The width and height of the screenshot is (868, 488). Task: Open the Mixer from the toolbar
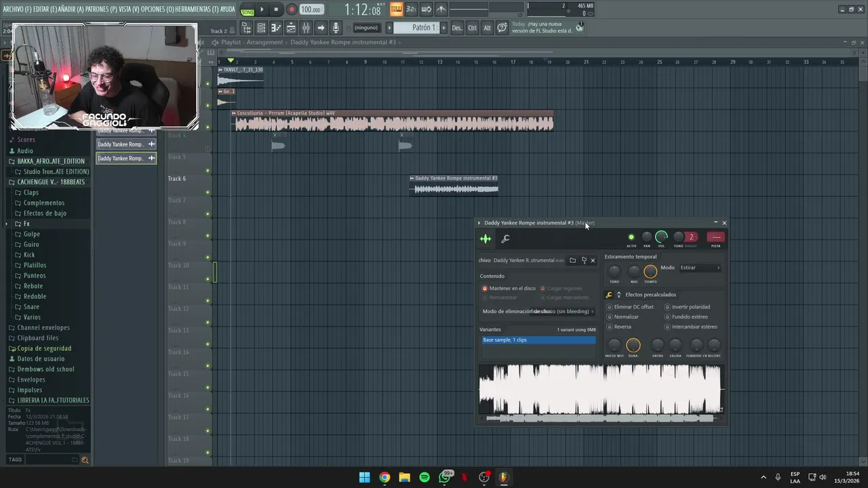click(x=306, y=28)
